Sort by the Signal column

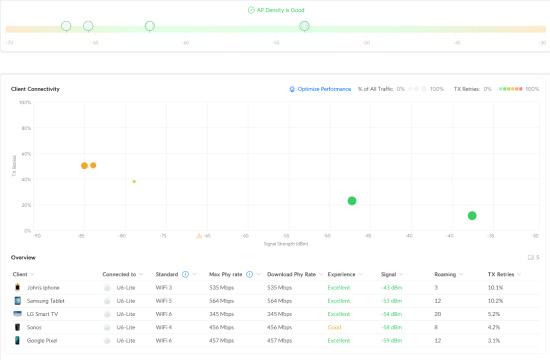click(x=401, y=274)
